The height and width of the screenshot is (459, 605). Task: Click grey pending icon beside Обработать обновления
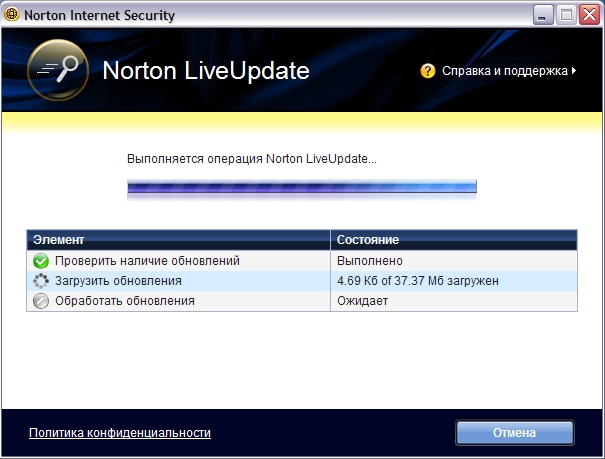pos(41,301)
